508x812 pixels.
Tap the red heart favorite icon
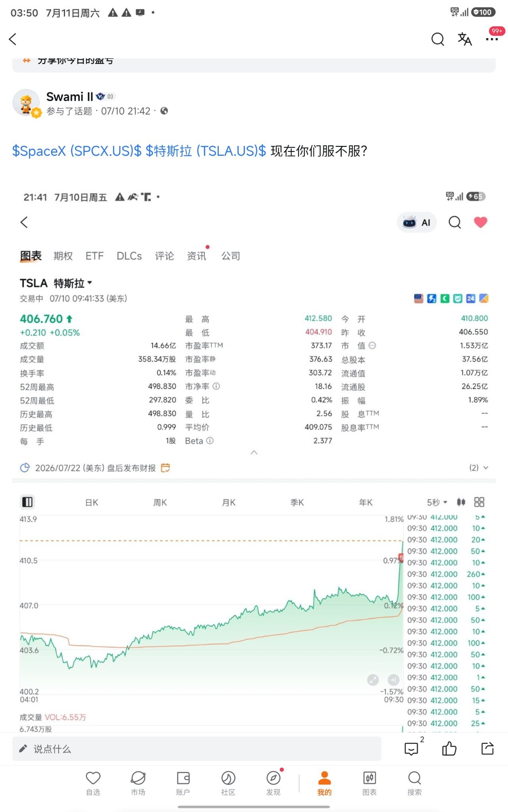(481, 222)
